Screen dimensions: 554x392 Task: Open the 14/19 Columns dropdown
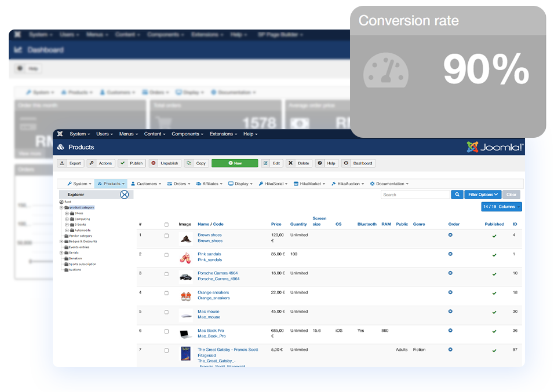coord(501,207)
